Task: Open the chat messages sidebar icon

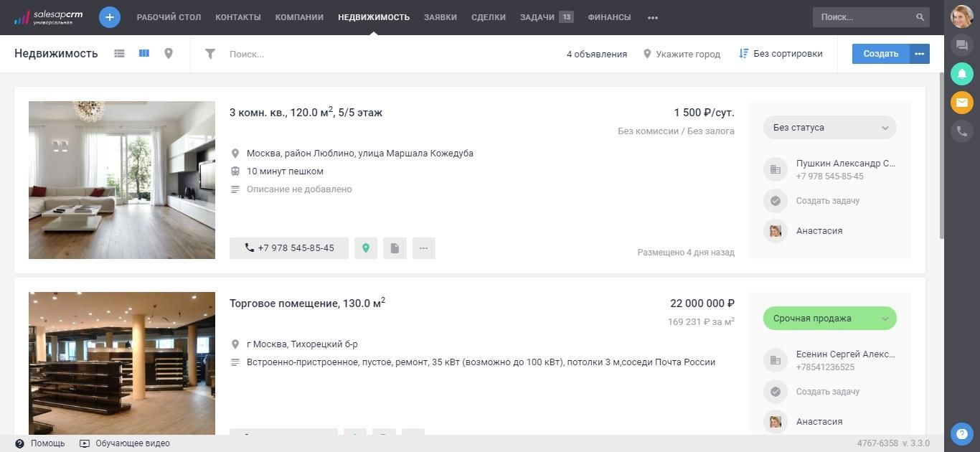Action: pyautogui.click(x=961, y=45)
